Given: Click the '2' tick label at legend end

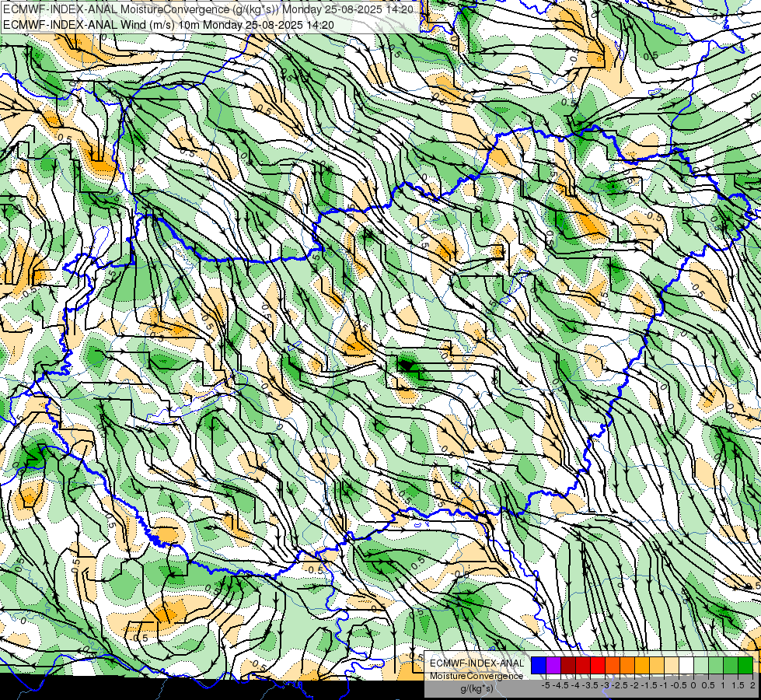Looking at the screenshot, I should pyautogui.click(x=752, y=685).
